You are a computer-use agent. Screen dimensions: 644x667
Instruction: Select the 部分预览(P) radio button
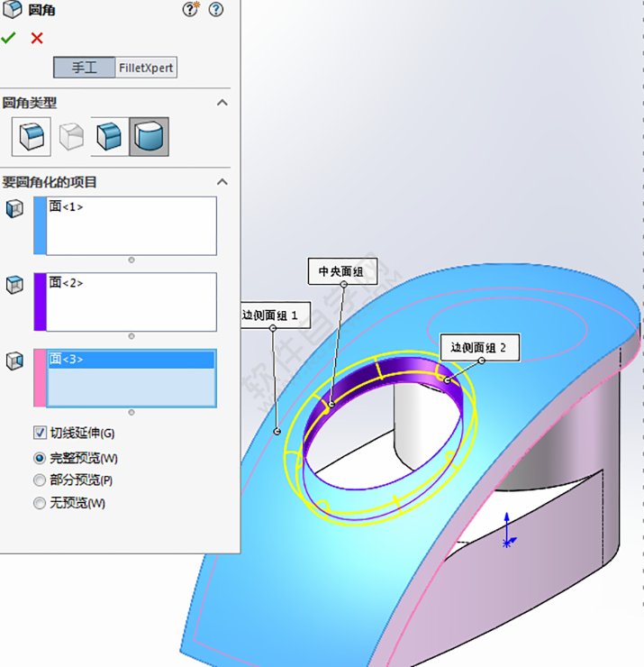click(x=40, y=480)
